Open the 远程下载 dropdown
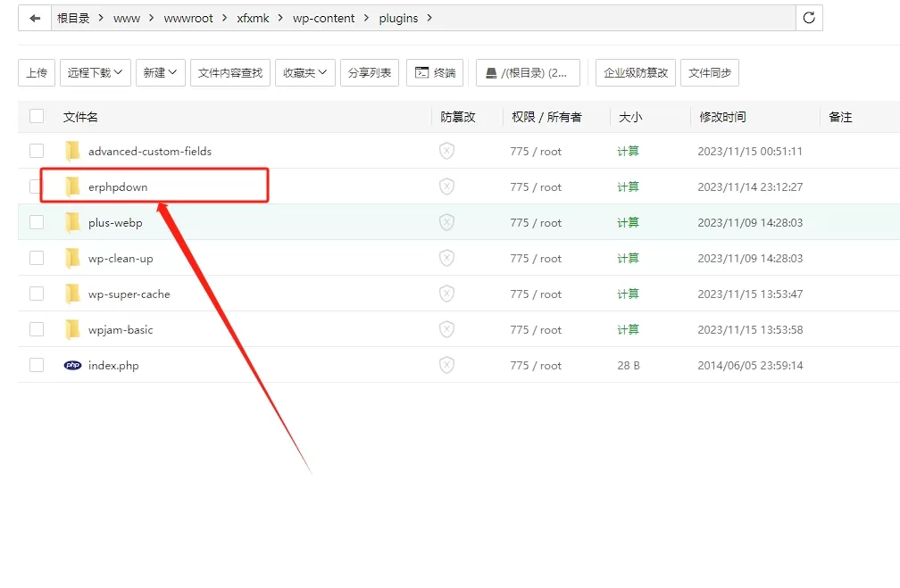This screenshot has height=588, width=900. click(x=95, y=72)
